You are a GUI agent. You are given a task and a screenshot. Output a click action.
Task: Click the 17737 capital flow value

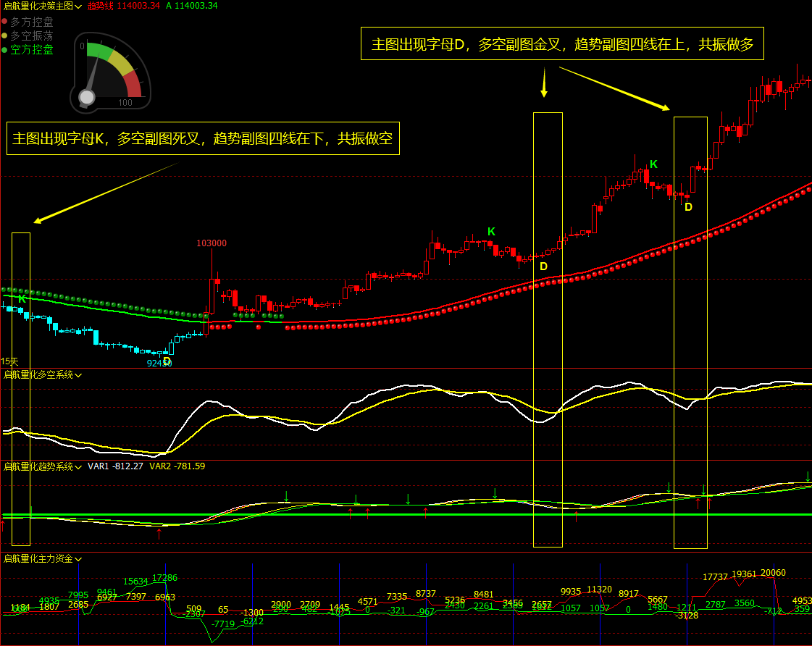coord(715,577)
